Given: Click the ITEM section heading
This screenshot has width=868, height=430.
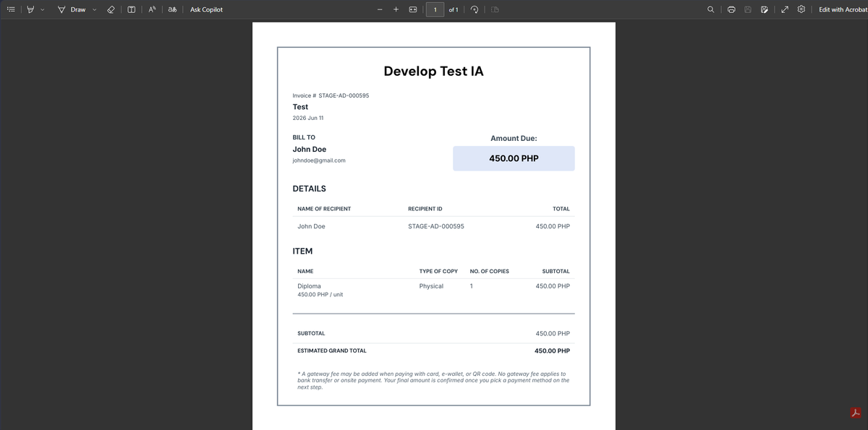Looking at the screenshot, I should pos(302,251).
